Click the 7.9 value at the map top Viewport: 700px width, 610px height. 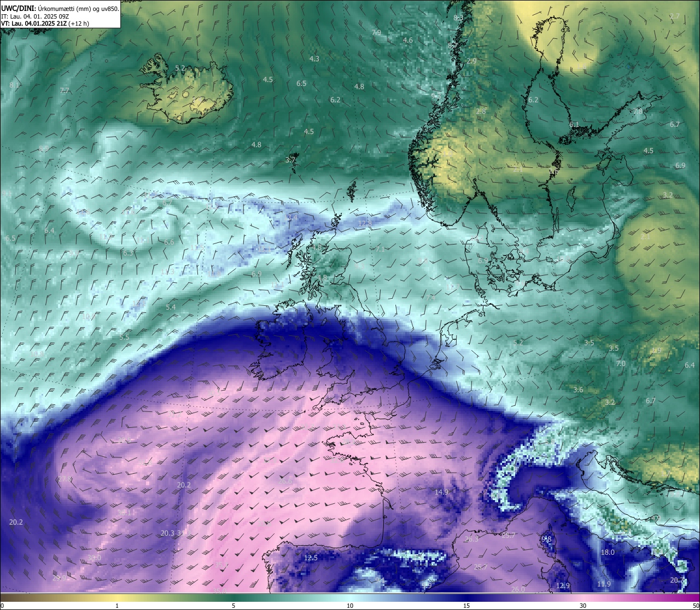tap(376, 33)
